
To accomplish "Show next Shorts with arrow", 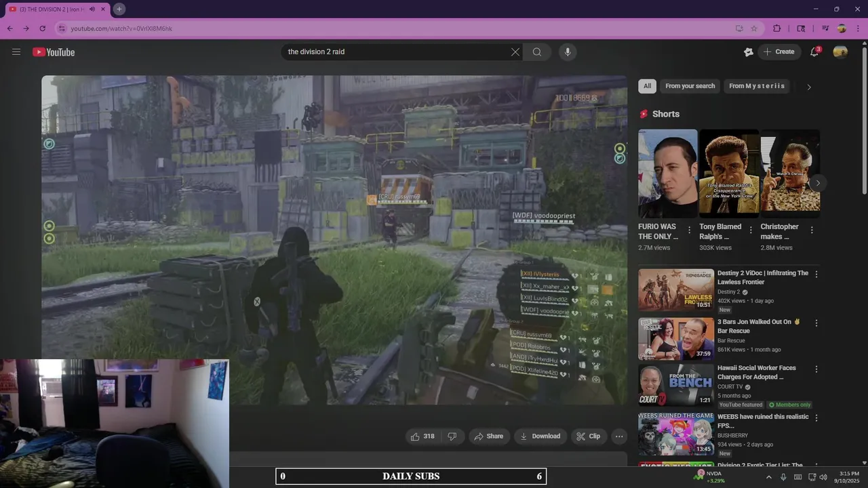I will pyautogui.click(x=818, y=183).
